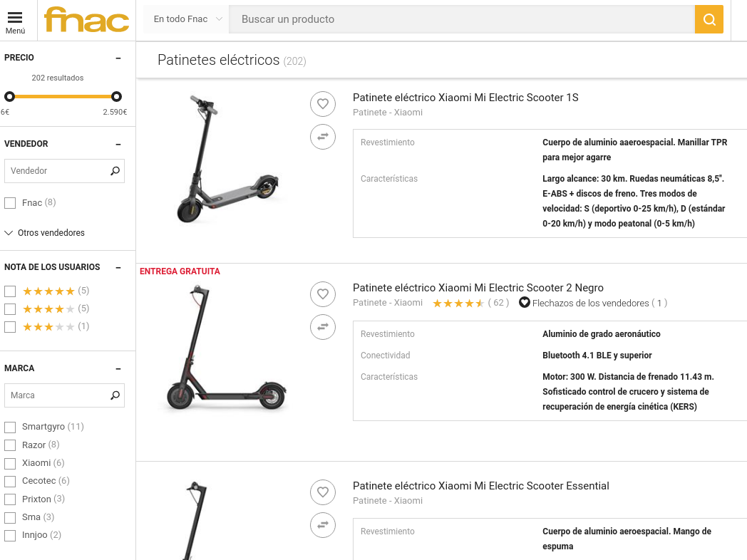Screen dimensions: 747x560
Task: Click the maximum price slider handle
Action: 117,96
